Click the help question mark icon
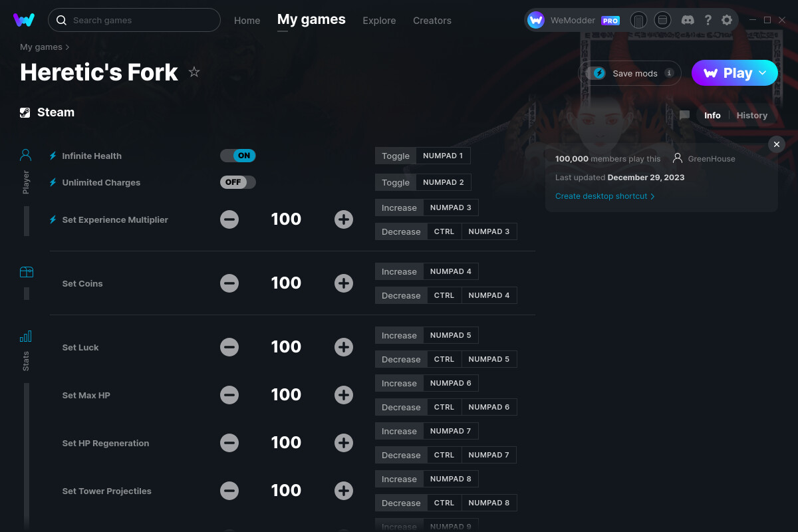Viewport: 798px width, 532px height. click(708, 20)
